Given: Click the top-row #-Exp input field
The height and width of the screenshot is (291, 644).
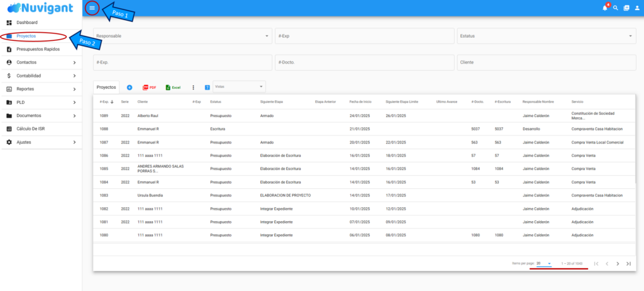Looking at the screenshot, I should click(x=364, y=36).
